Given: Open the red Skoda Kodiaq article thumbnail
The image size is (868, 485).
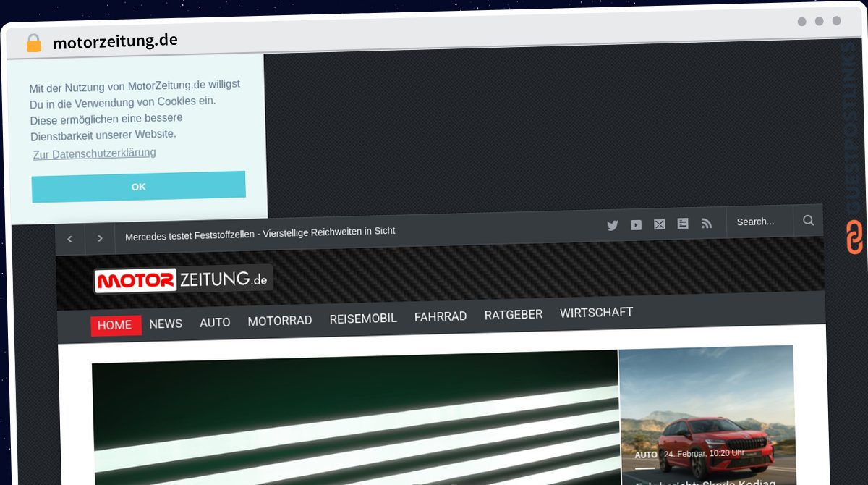Looking at the screenshot, I should [x=707, y=416].
